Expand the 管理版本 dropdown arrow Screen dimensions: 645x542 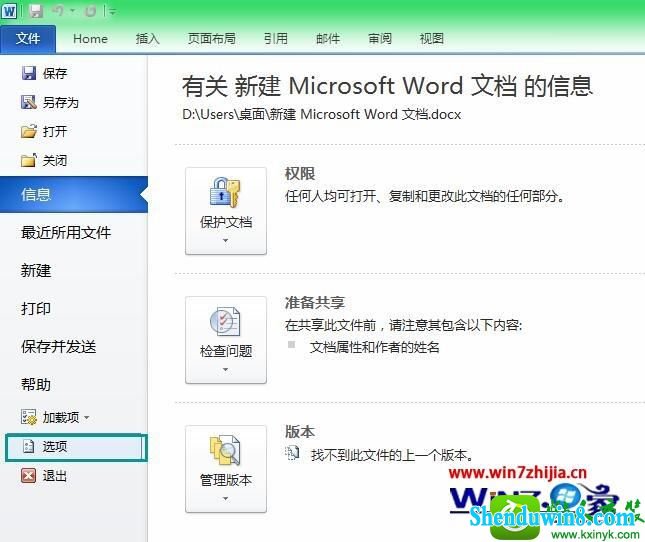(x=225, y=499)
